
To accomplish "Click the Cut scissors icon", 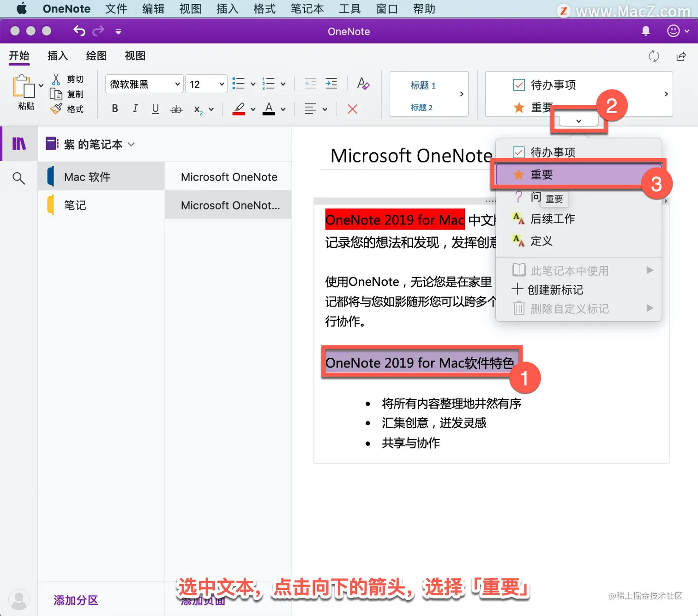I will coord(56,79).
